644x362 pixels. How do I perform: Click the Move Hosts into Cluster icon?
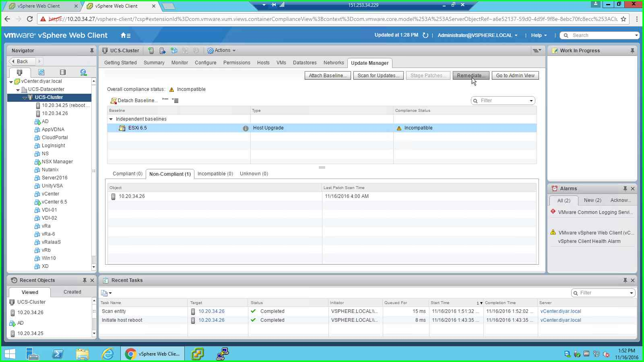pyautogui.click(x=163, y=51)
